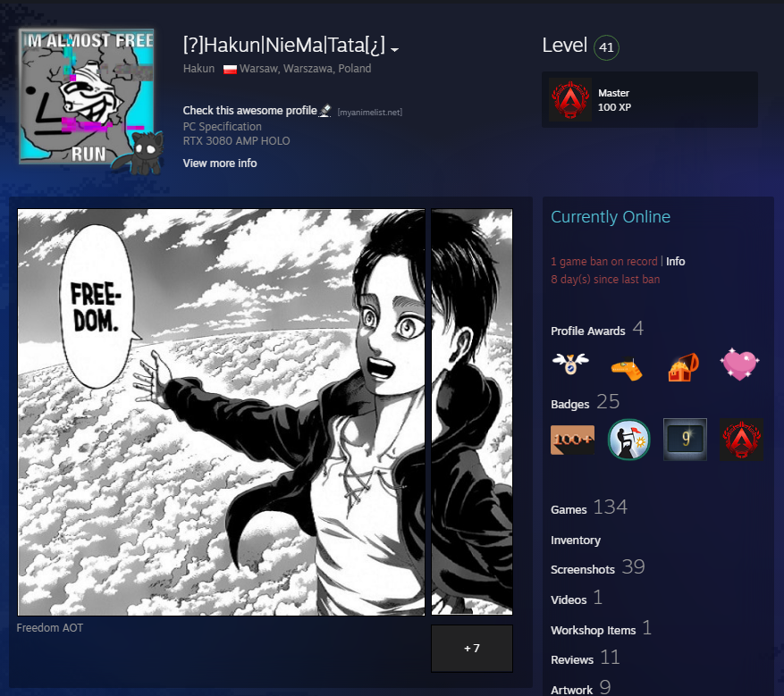Select the pink heart profile award
Screen dimensions: 784x696
(x=739, y=364)
